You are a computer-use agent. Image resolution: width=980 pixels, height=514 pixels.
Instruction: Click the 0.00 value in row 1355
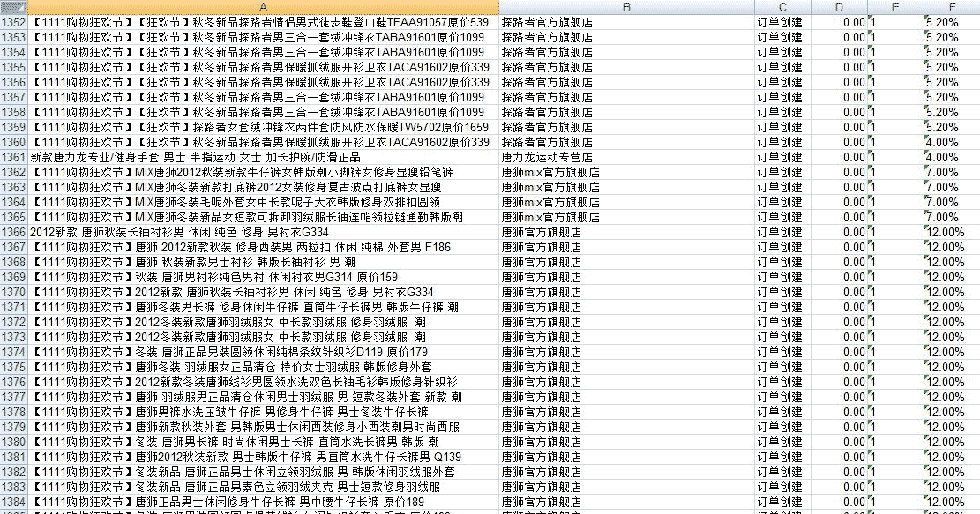tap(839, 68)
